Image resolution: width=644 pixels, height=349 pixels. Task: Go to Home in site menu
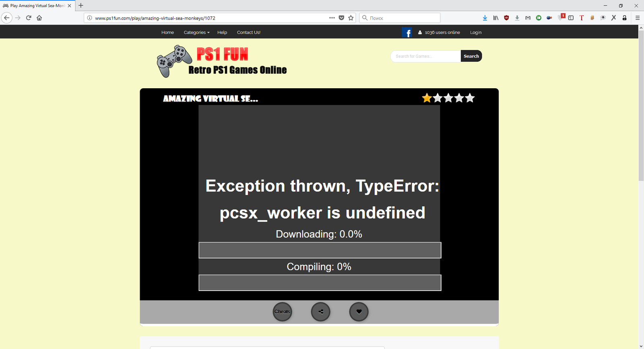coord(167,33)
